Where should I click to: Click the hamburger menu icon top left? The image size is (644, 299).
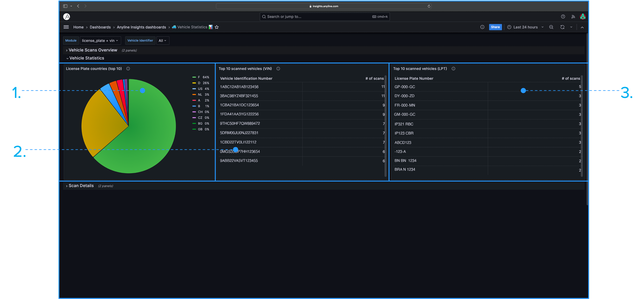(x=66, y=27)
